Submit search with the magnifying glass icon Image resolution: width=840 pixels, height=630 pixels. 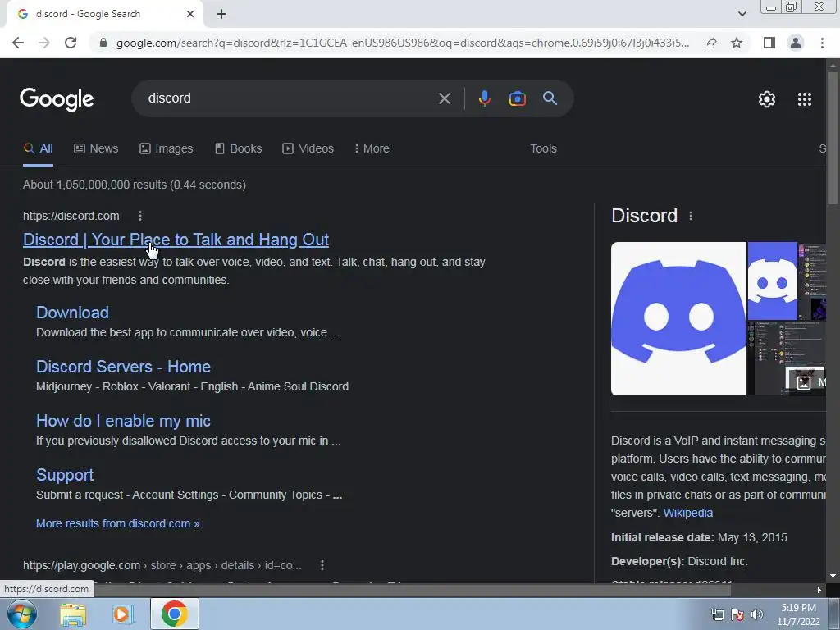(x=550, y=98)
